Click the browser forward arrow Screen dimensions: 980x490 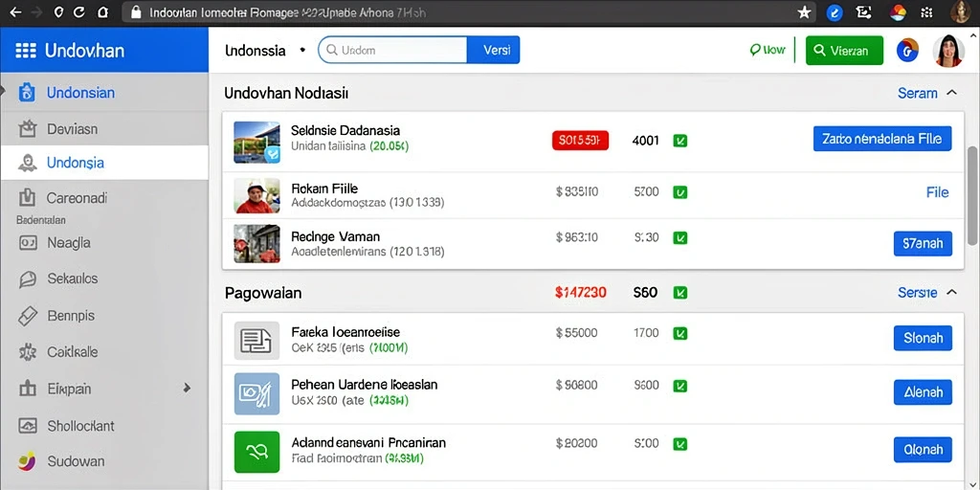point(36,11)
